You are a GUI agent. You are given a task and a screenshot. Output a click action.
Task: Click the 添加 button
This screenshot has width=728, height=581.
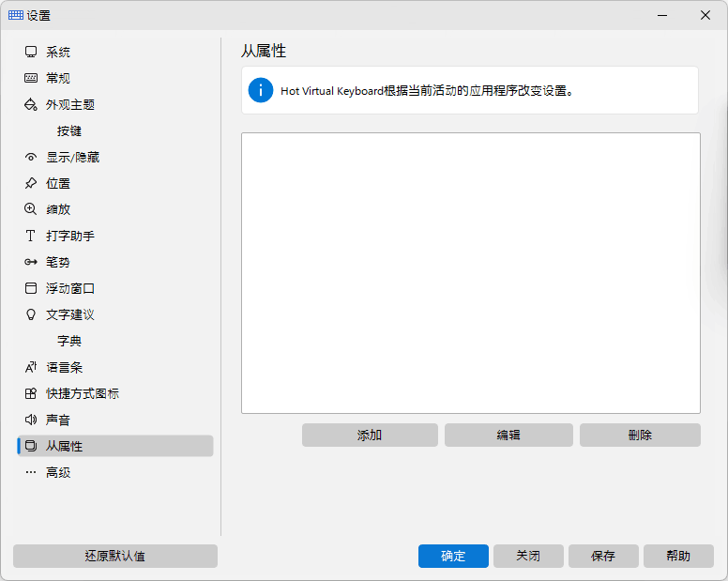pos(370,435)
